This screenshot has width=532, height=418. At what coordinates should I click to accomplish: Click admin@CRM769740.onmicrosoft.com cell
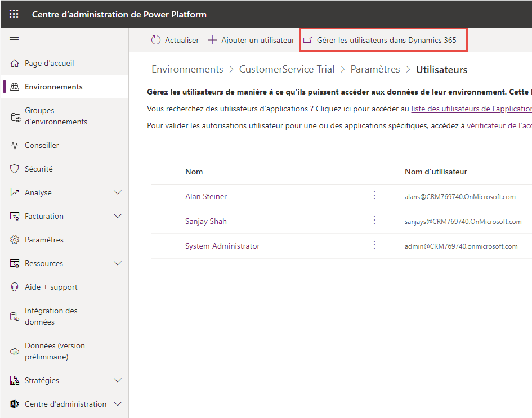coord(461,246)
